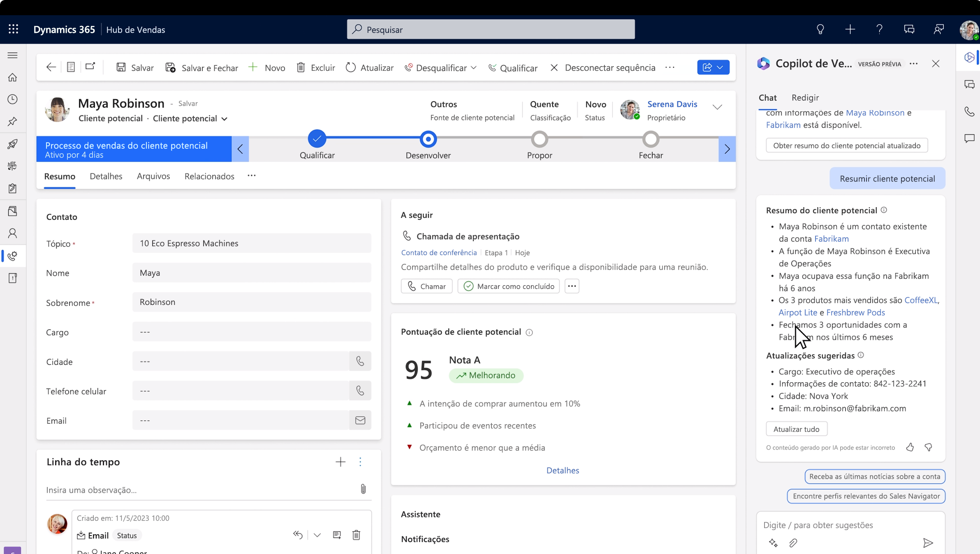This screenshot has height=554, width=980.
Task: Switch to the Arquivos tab
Action: pos(153,176)
